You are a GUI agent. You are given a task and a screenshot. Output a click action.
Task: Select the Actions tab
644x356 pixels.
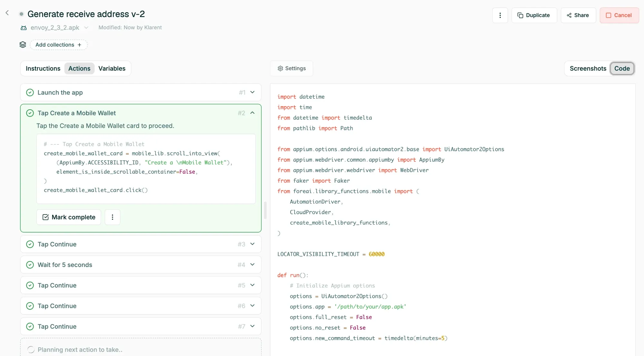79,68
